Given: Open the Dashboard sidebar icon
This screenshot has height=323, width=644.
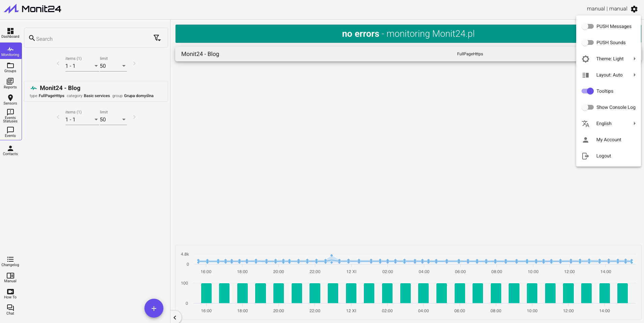Looking at the screenshot, I should click(10, 33).
